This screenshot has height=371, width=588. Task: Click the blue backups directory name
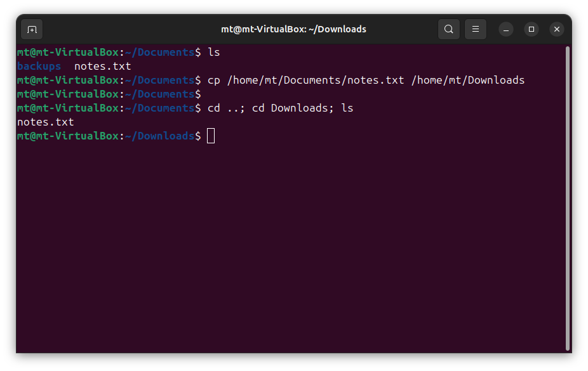pos(39,66)
